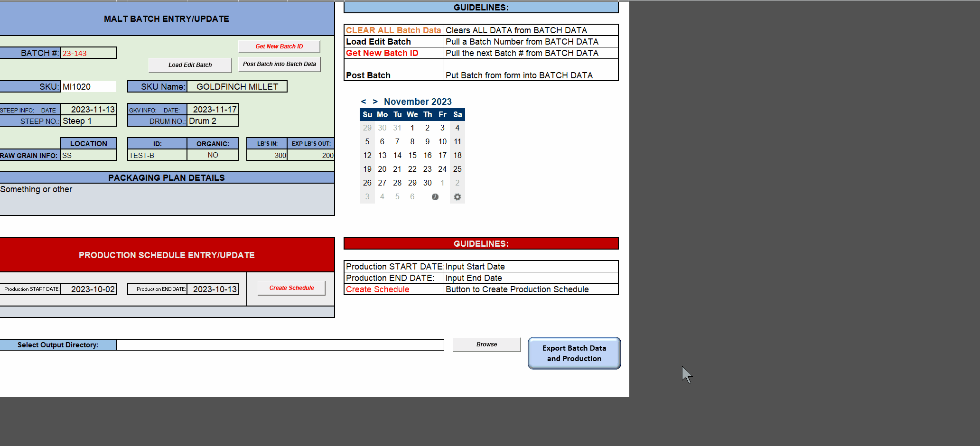Click the Production END DATE field
This screenshot has width=980, height=446.
click(x=213, y=289)
